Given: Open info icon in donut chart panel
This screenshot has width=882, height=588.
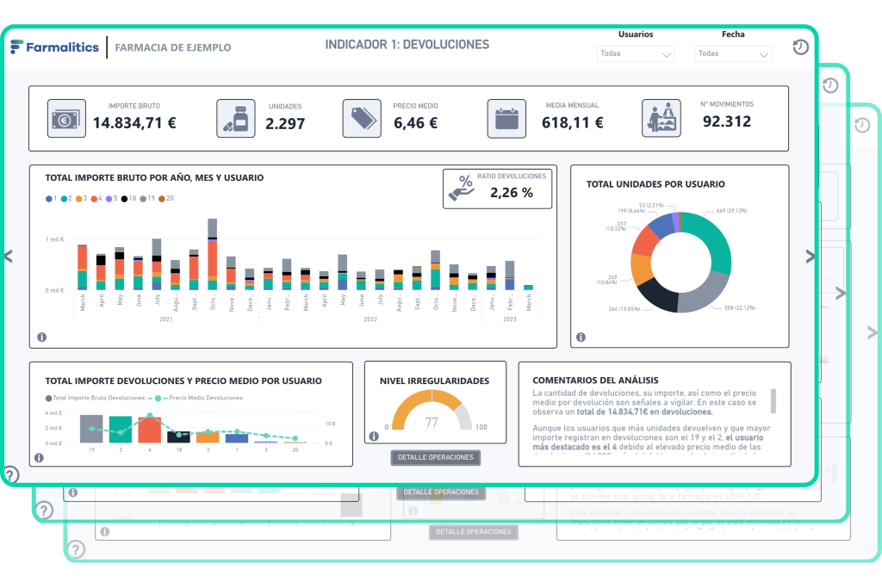Looking at the screenshot, I should click(581, 337).
